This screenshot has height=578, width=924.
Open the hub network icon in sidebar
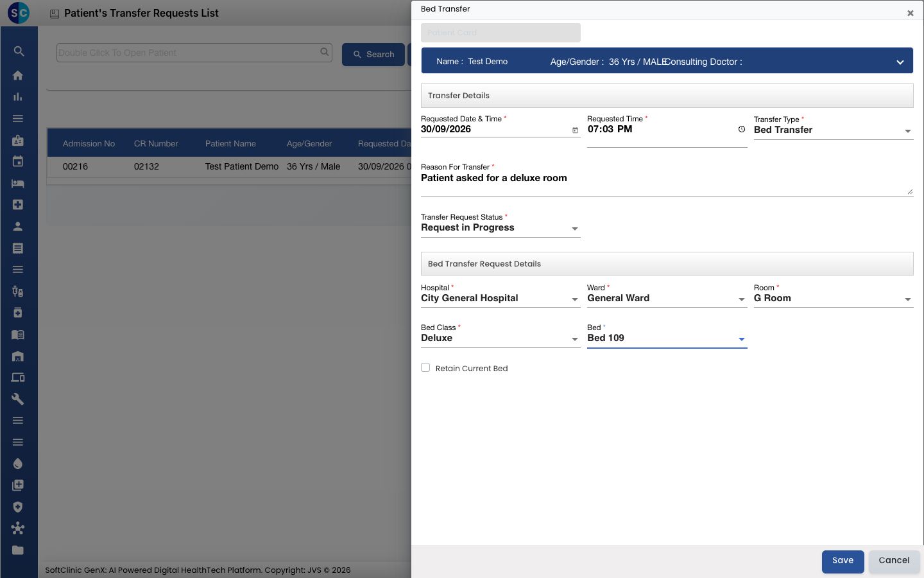coord(18,529)
